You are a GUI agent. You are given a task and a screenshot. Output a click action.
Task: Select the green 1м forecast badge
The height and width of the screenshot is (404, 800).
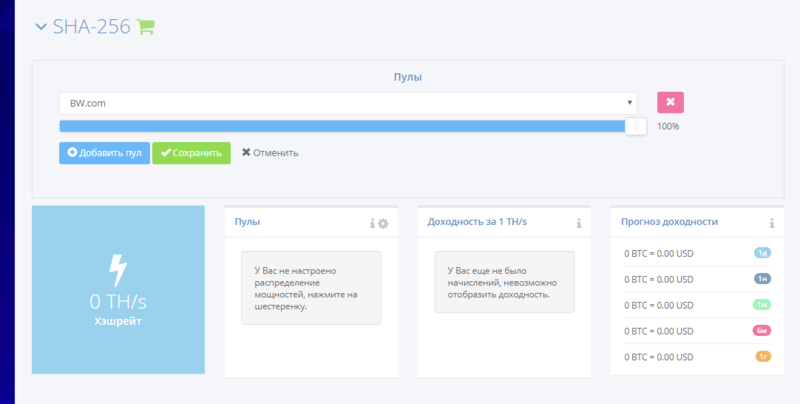pos(762,305)
